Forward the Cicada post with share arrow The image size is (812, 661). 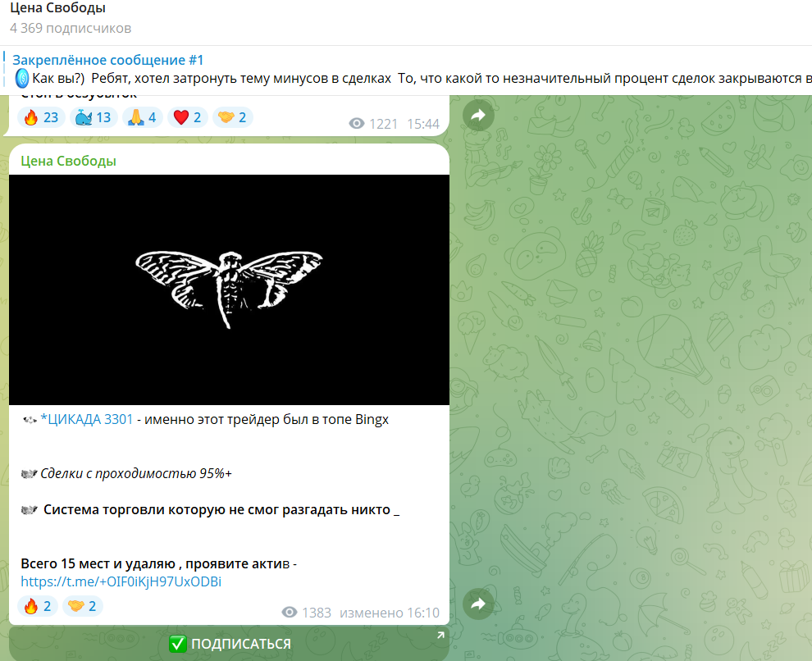point(478,604)
